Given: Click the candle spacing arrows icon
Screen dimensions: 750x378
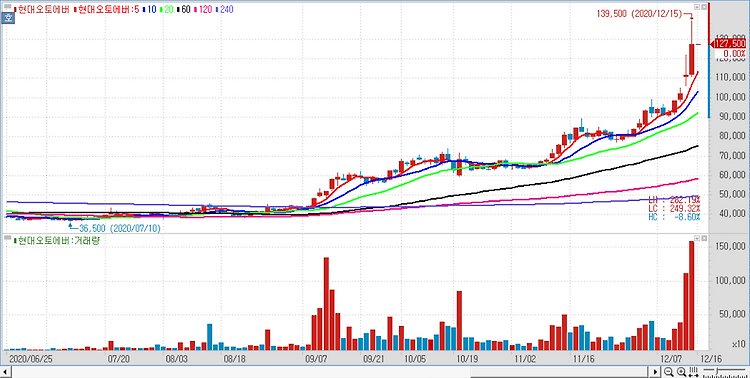Looking at the screenshot, I should coord(694,372).
